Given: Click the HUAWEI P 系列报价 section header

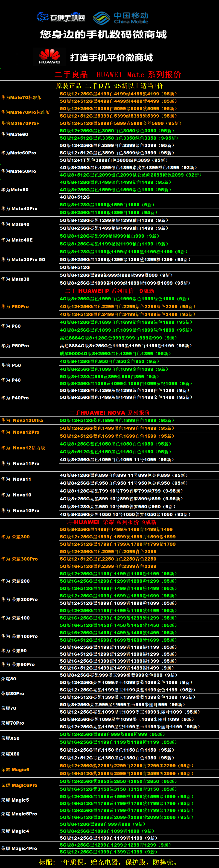Looking at the screenshot, I should click(x=110, y=291).
